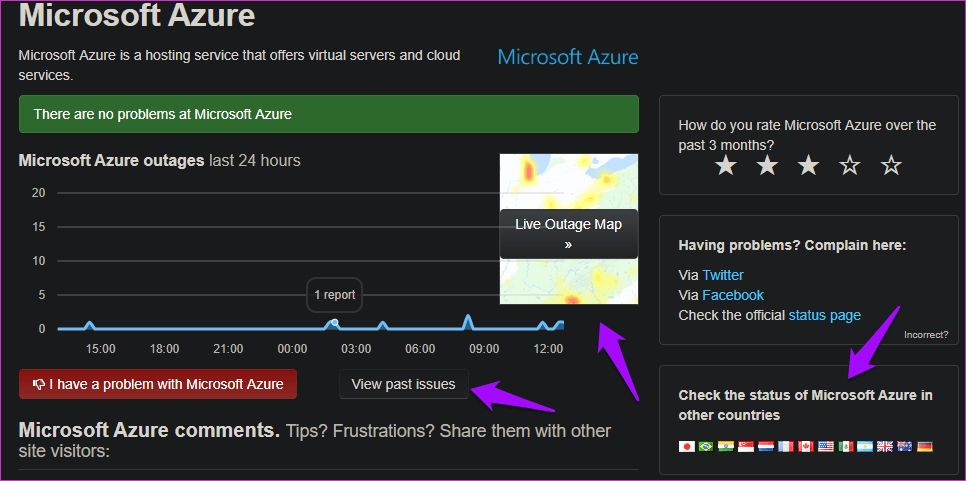Open Netherlands flag status link
The image size is (966, 481).
[x=766, y=447]
